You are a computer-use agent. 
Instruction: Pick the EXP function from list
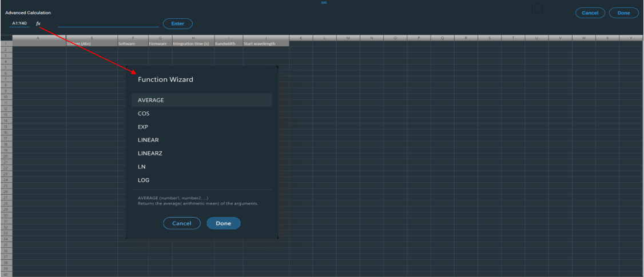click(x=201, y=127)
